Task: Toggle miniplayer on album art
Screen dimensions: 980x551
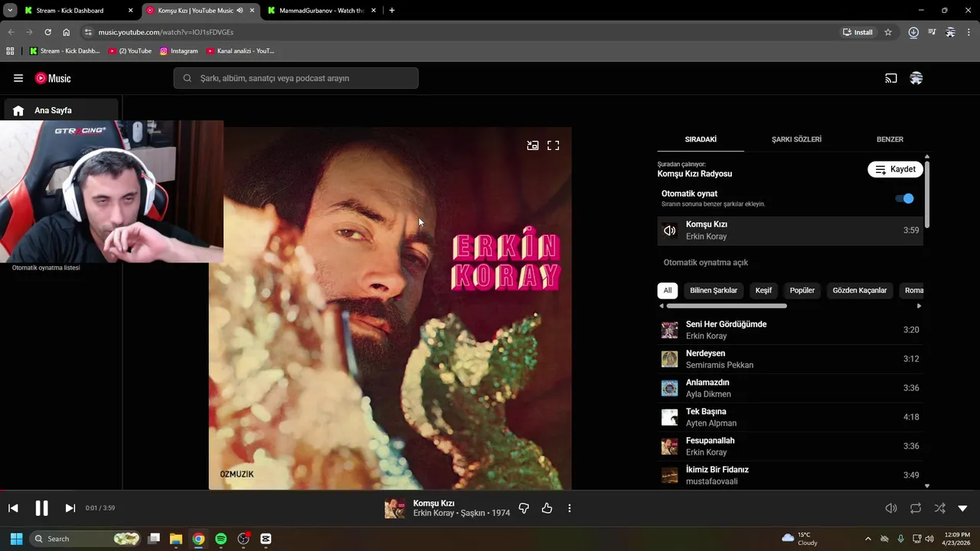Action: pyautogui.click(x=533, y=145)
